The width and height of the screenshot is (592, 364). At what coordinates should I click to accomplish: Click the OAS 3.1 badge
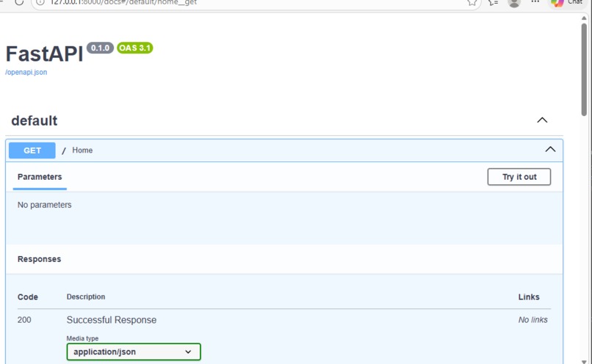pos(135,48)
